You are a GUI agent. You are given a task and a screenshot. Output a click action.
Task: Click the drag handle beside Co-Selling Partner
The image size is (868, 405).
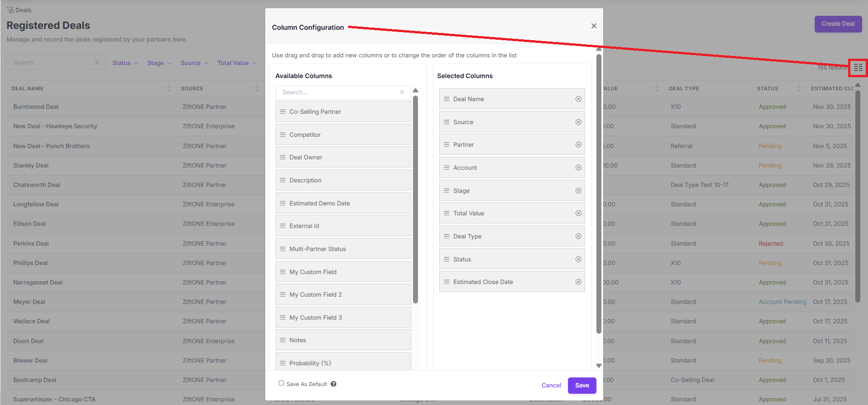pos(282,112)
